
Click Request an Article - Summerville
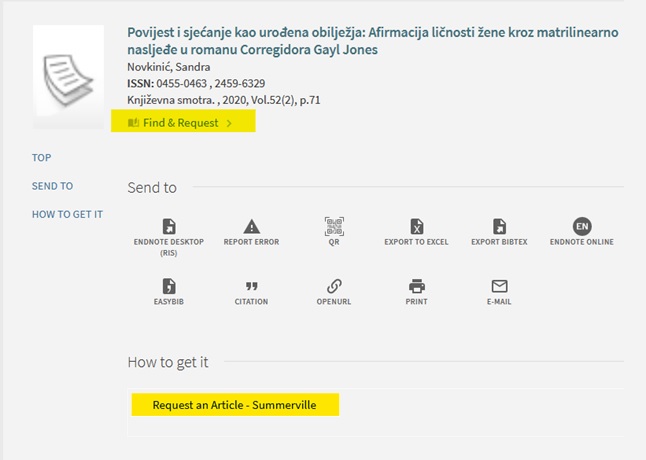pos(234,405)
